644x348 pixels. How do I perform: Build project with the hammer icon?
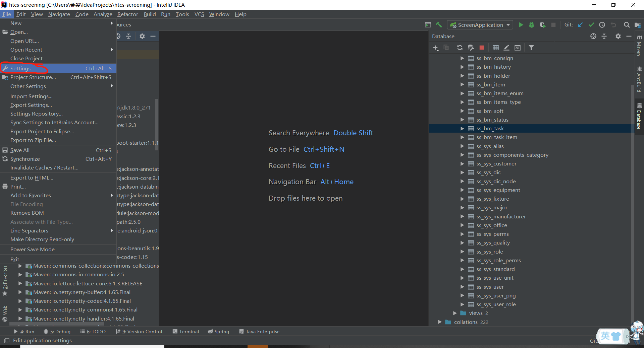(439, 25)
